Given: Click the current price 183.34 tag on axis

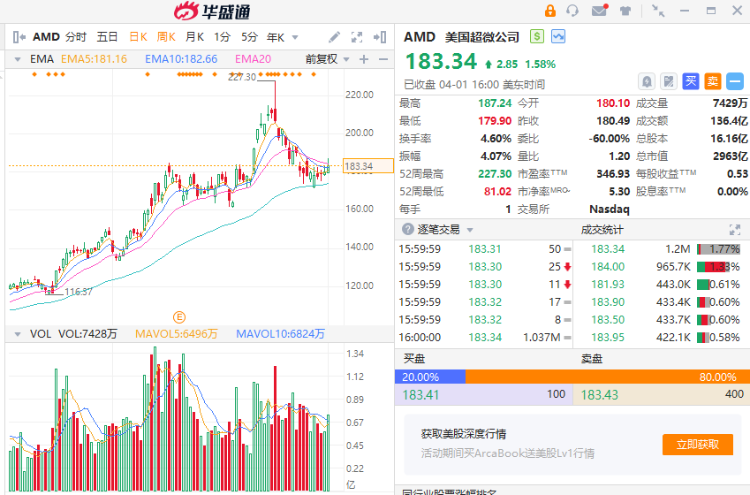Looking at the screenshot, I should pos(368,166).
